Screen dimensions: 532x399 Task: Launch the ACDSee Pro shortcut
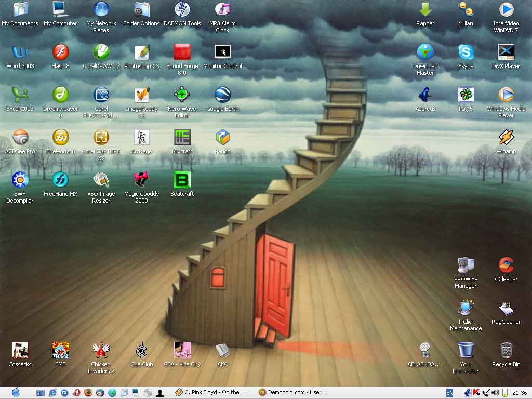[x=20, y=137]
